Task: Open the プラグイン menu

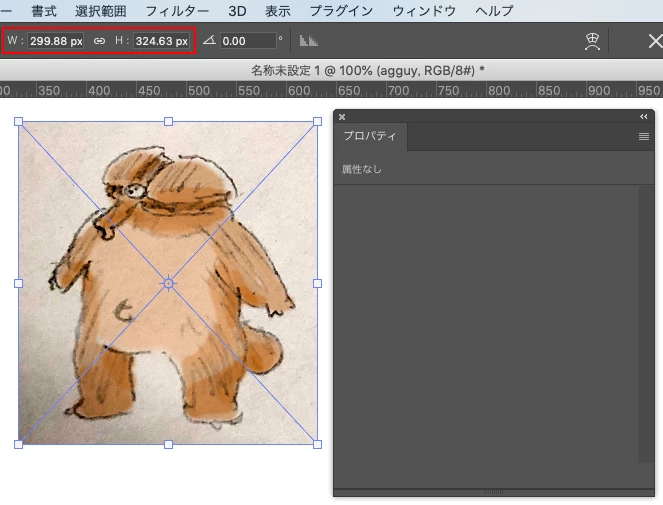Action: [x=342, y=11]
